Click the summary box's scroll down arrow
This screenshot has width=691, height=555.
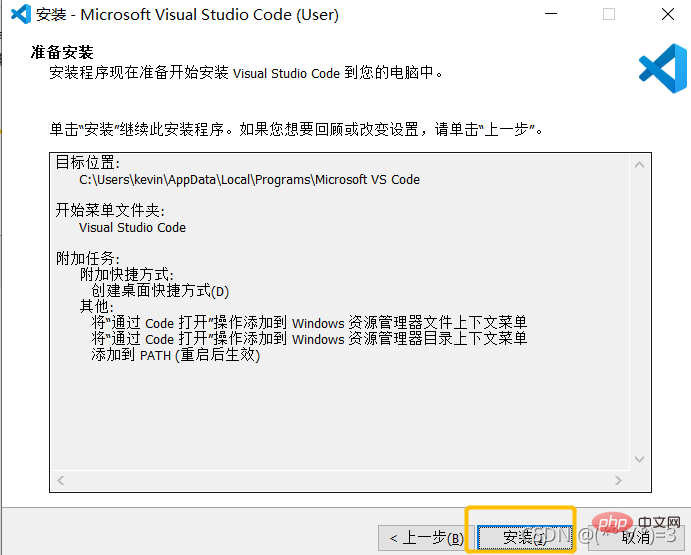[639, 459]
